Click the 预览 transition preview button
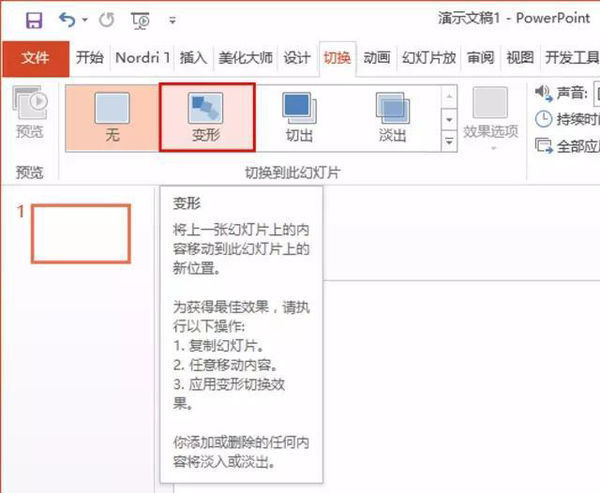Viewport: 600px width, 493px height. tap(30, 113)
